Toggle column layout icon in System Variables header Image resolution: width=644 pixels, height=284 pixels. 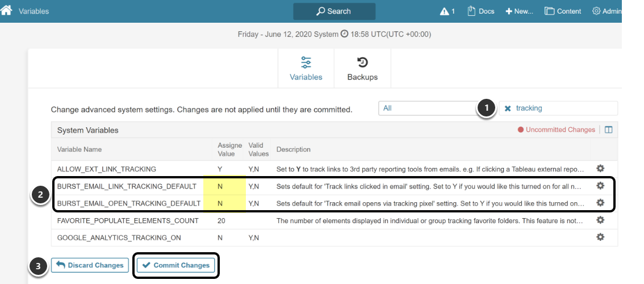tap(609, 130)
